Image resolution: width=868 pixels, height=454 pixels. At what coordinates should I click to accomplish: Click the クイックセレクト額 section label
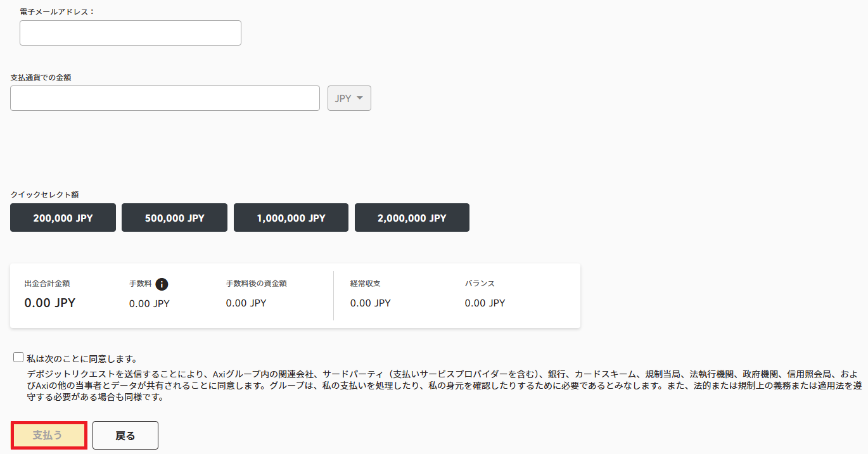44,195
